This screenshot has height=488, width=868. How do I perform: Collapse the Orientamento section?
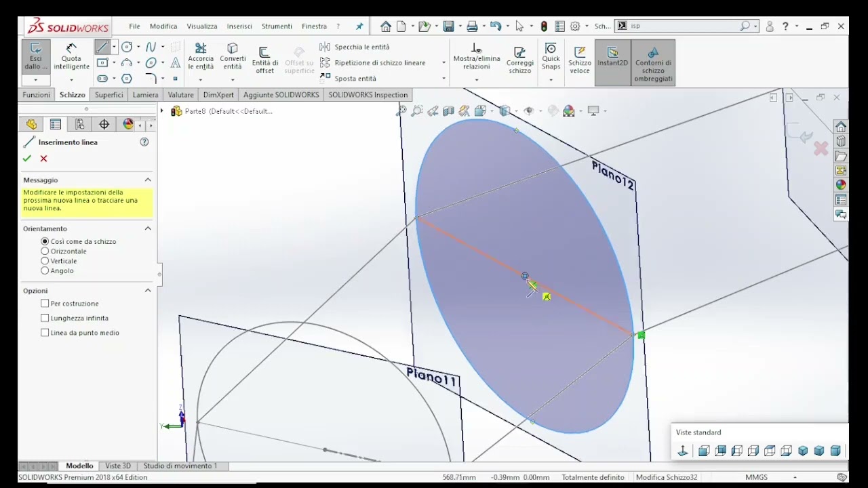(x=148, y=228)
